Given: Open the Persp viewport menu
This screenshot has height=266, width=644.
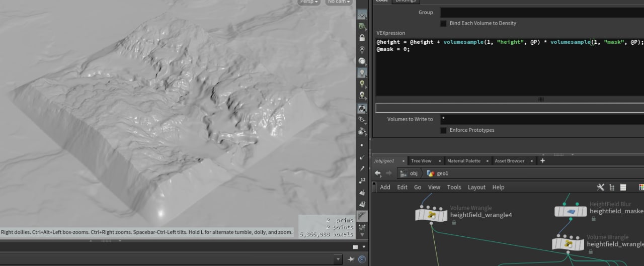Looking at the screenshot, I should click(309, 2).
